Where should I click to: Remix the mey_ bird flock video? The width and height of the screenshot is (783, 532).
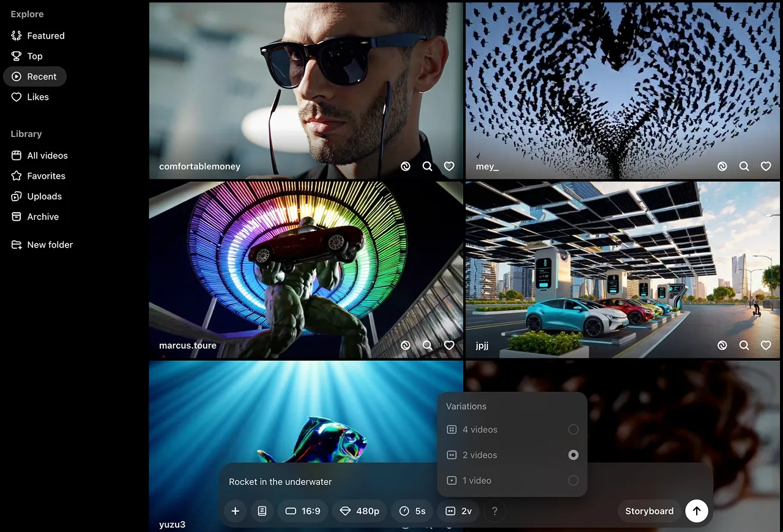point(722,166)
